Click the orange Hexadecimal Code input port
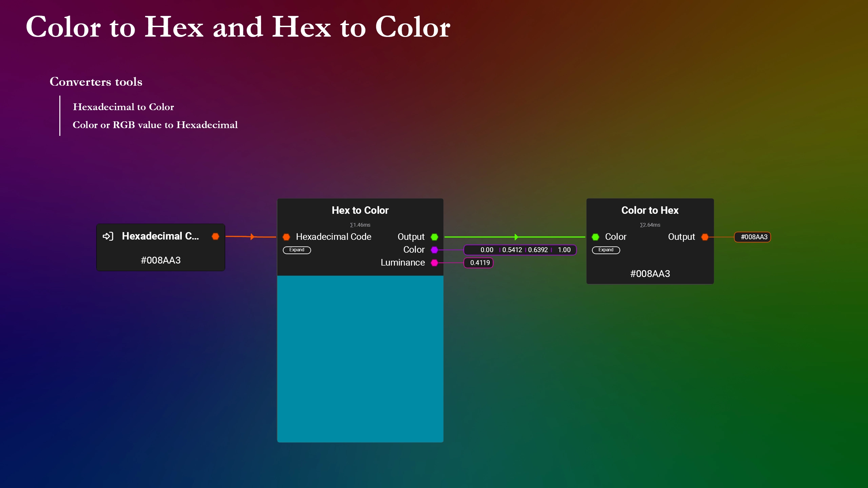 (287, 237)
